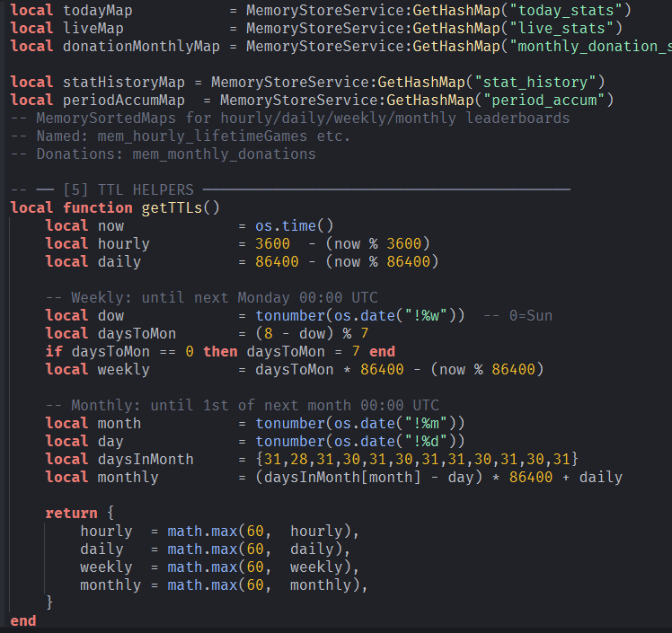This screenshot has width=672, height=633.
Task: Click the liveMap variable name
Action: pos(93,28)
